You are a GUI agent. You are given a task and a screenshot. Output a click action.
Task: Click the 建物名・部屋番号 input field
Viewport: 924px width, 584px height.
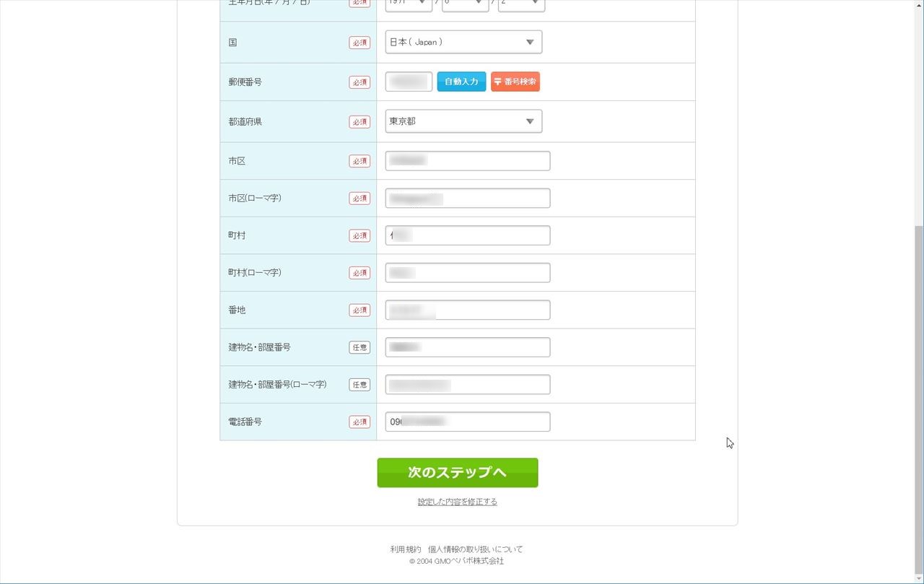click(468, 347)
